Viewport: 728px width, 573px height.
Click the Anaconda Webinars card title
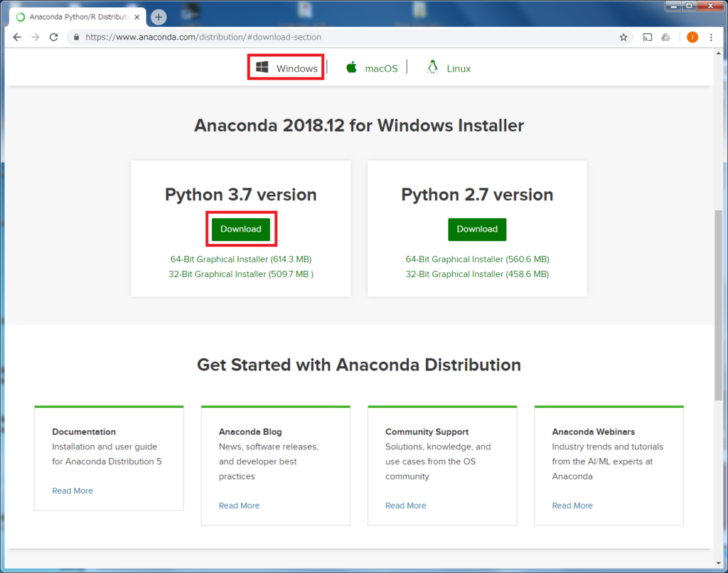point(594,432)
